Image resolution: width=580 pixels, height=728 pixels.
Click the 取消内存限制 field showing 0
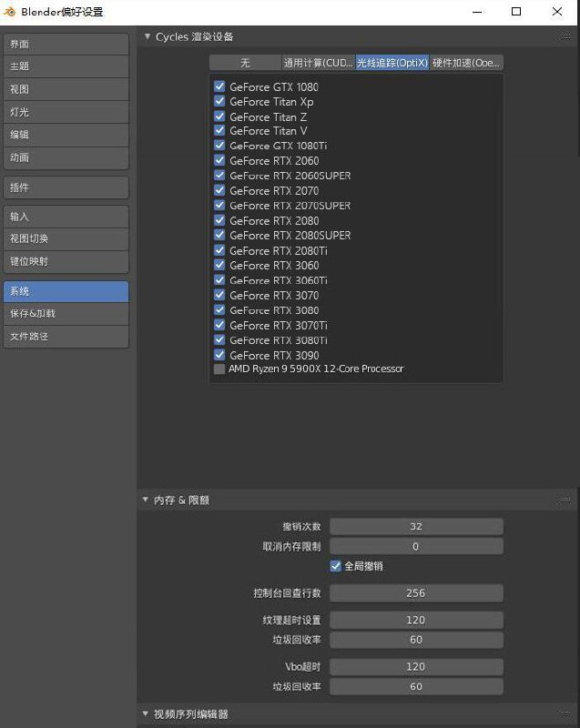pos(416,547)
